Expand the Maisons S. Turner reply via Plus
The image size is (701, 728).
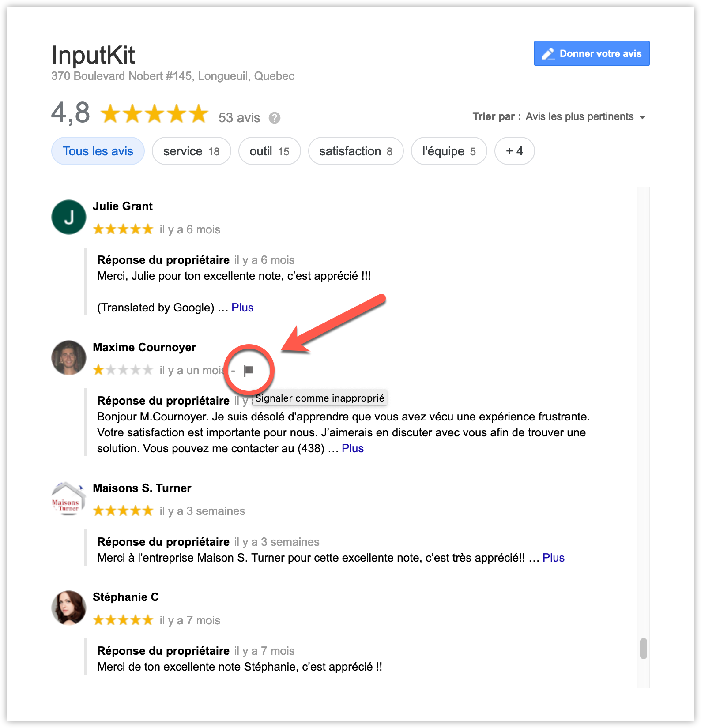pyautogui.click(x=554, y=558)
